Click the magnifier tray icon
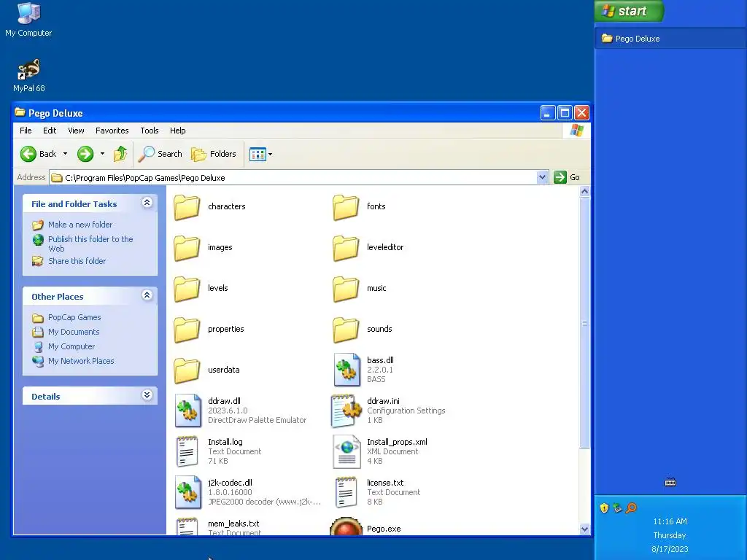The width and height of the screenshot is (747, 560). click(631, 508)
